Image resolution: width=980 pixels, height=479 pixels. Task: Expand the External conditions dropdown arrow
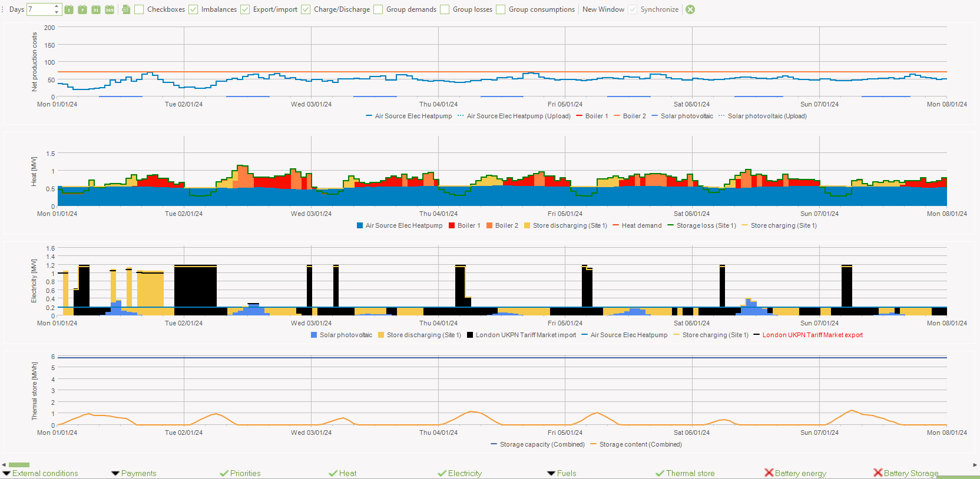pyautogui.click(x=6, y=473)
